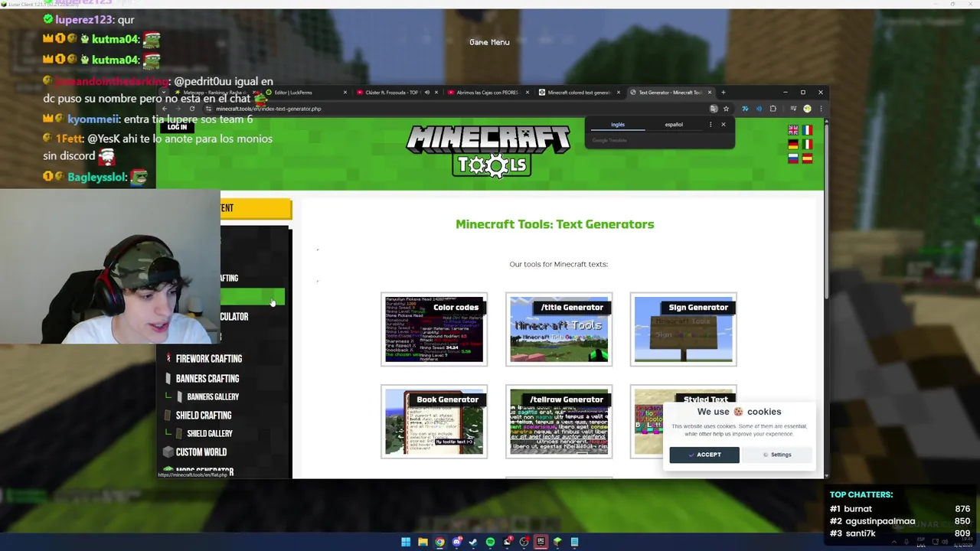Open File Explorer from the taskbar
This screenshot has width=980, height=551.
[x=423, y=542]
